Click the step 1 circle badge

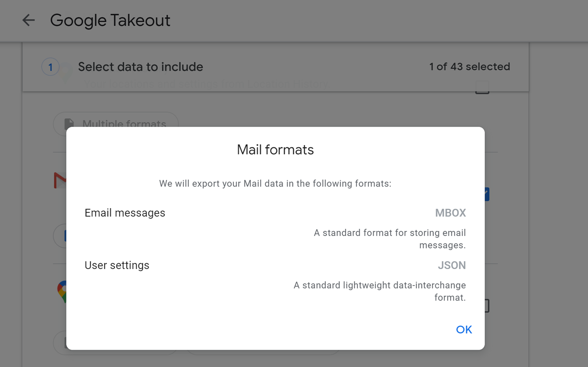[x=50, y=67]
